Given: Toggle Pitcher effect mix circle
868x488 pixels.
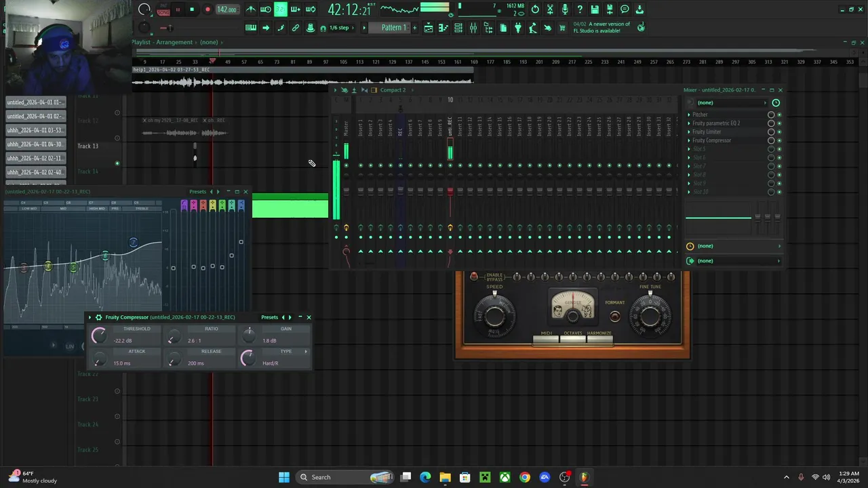Looking at the screenshot, I should pos(771,115).
